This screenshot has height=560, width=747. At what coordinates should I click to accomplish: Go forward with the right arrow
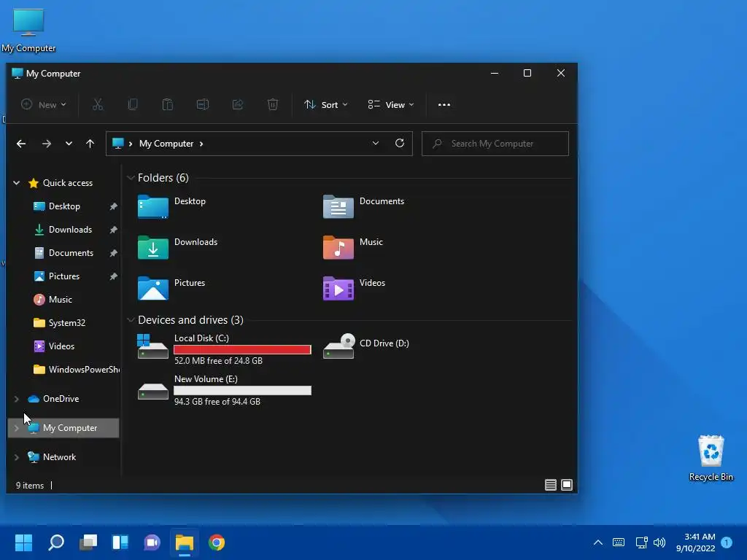point(46,144)
